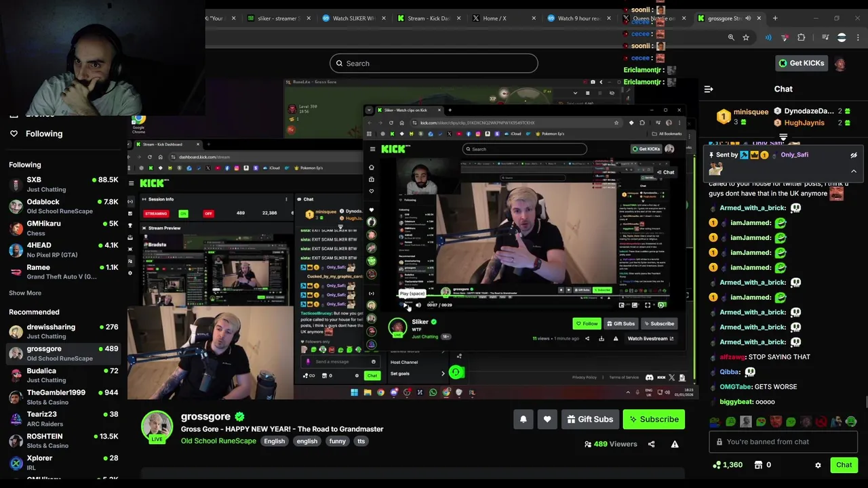Open SXB channel in Following list
This screenshot has width=868, height=488.
(x=64, y=184)
